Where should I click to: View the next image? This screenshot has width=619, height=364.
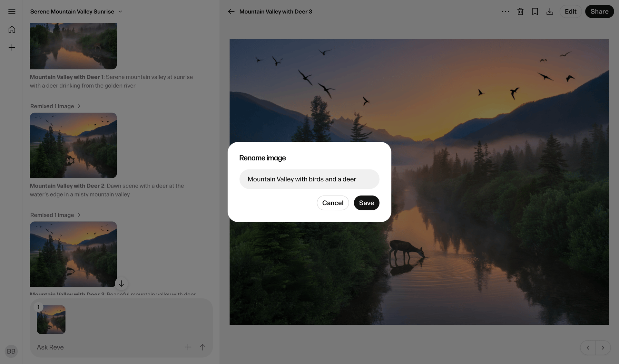click(603, 348)
